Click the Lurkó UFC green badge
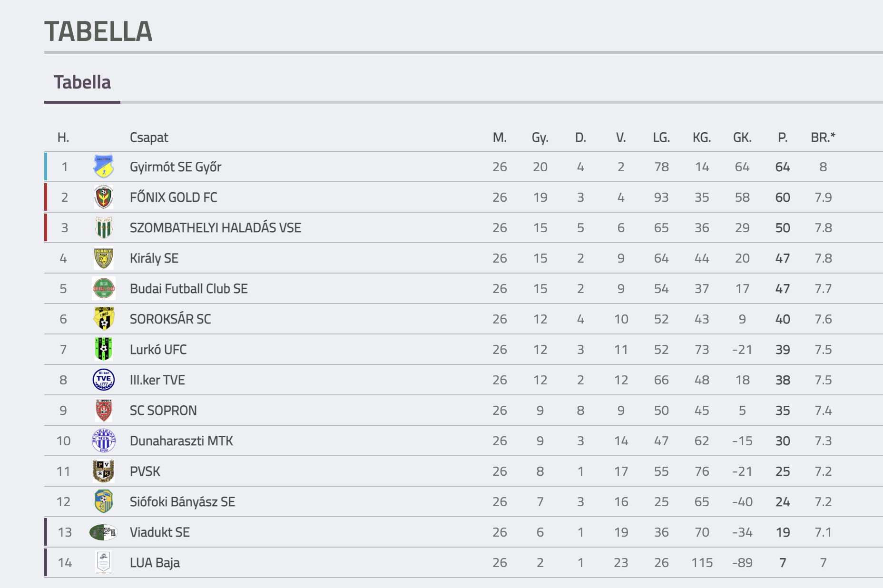The image size is (883, 588). pos(104,349)
